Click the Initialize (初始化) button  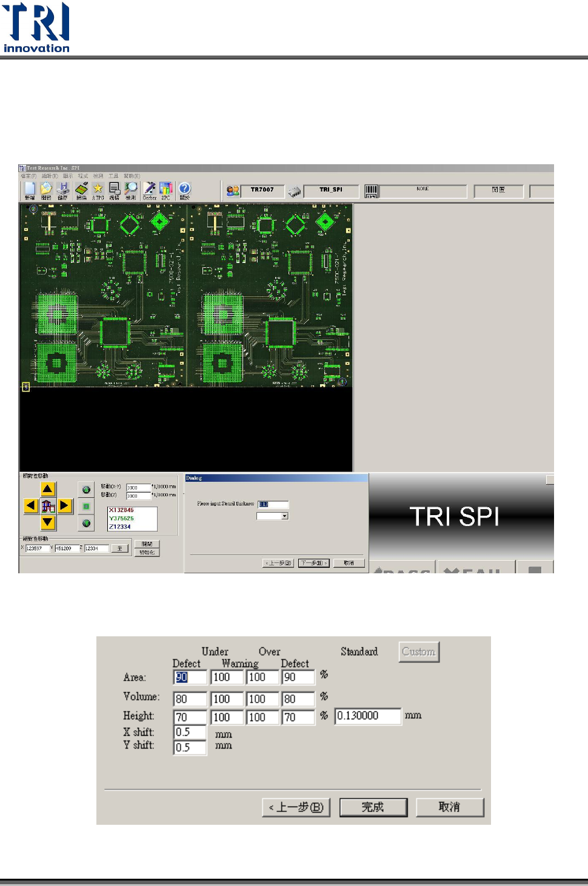pyautogui.click(x=147, y=552)
